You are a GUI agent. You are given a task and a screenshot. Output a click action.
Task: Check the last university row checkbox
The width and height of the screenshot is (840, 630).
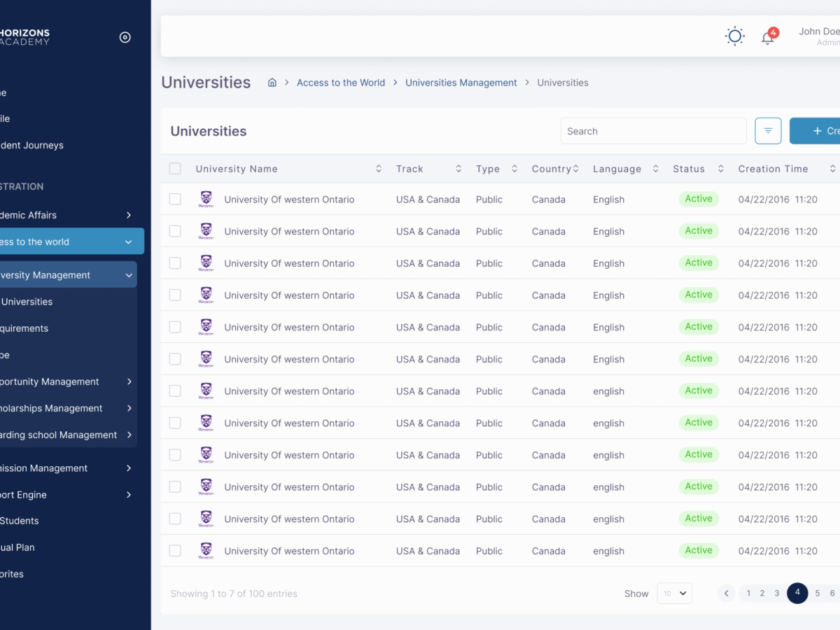point(175,551)
